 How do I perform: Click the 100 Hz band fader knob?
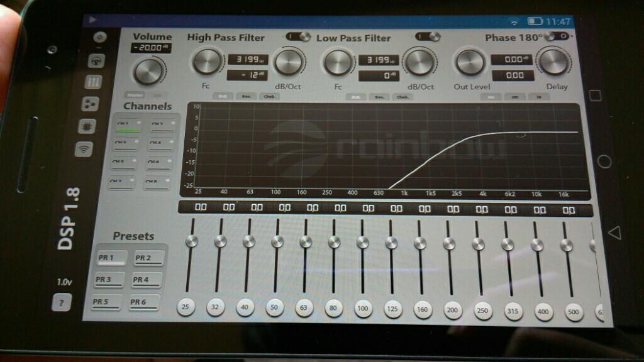coord(362,243)
